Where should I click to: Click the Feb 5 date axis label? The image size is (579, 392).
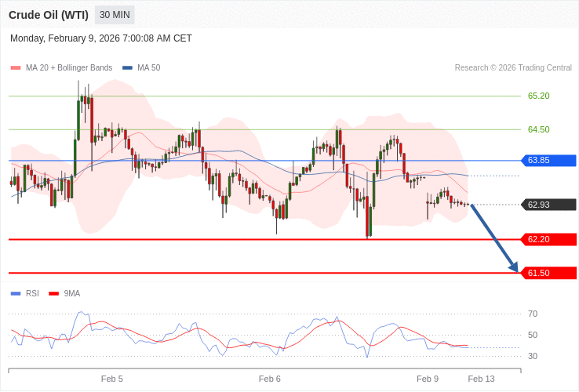pos(112,379)
